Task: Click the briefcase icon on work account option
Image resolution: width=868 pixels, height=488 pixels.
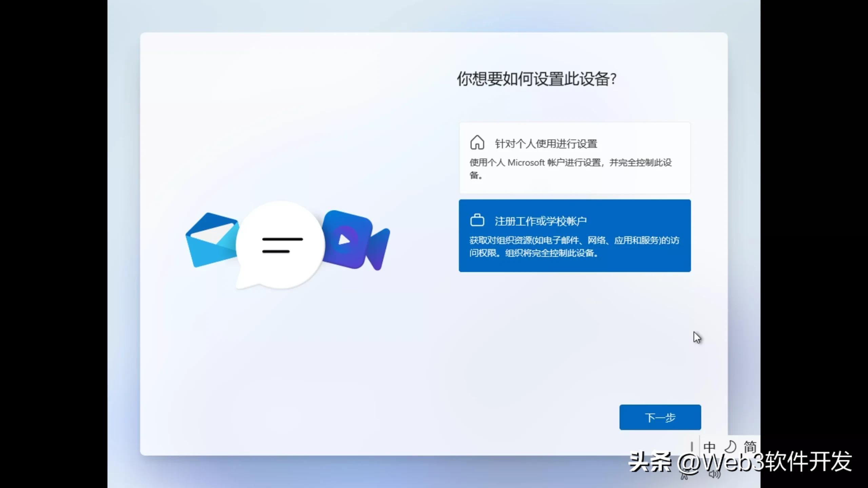Action: pyautogui.click(x=477, y=220)
